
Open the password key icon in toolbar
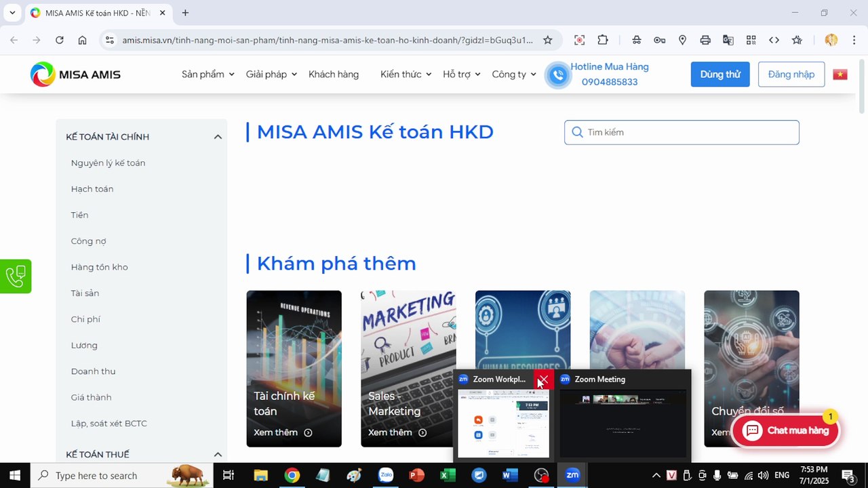(659, 40)
